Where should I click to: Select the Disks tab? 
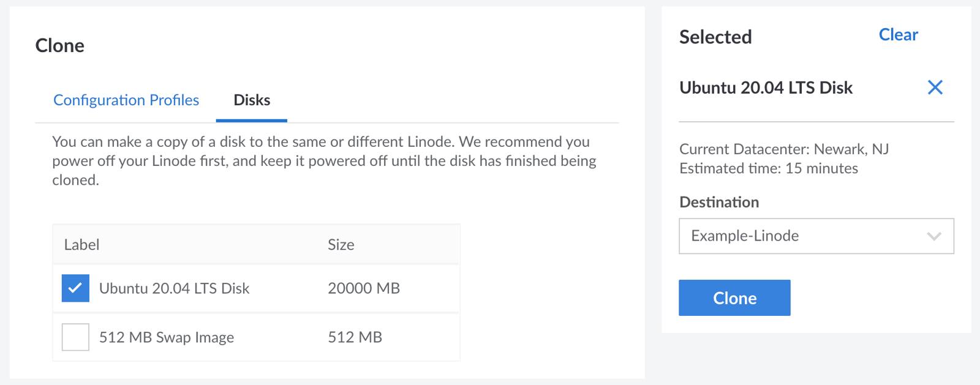point(251,100)
